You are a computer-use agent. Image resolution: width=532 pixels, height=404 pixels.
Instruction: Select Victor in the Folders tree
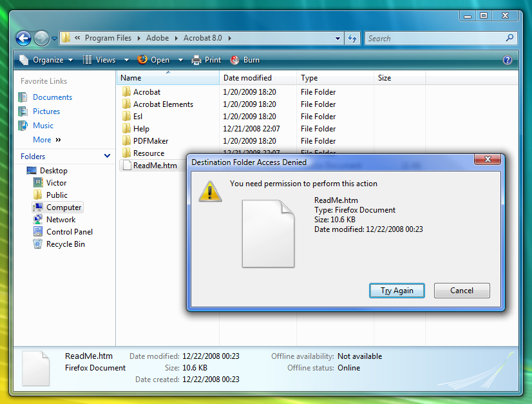tap(56, 182)
